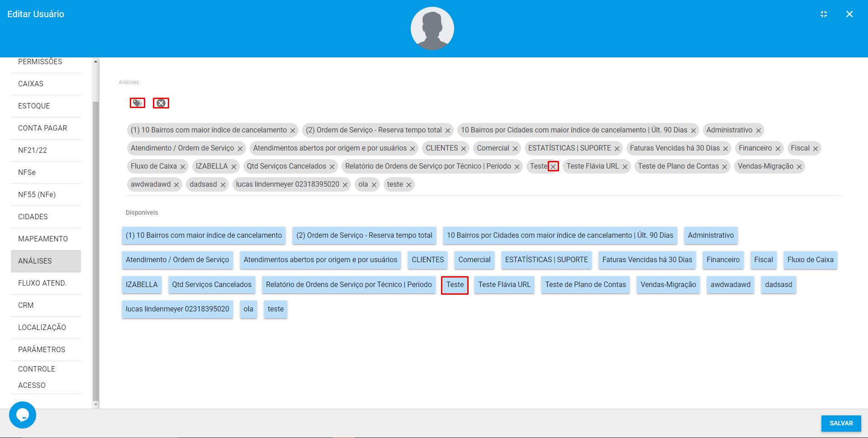This screenshot has height=438, width=868.
Task: Click the SALVAR button
Action: (x=841, y=423)
